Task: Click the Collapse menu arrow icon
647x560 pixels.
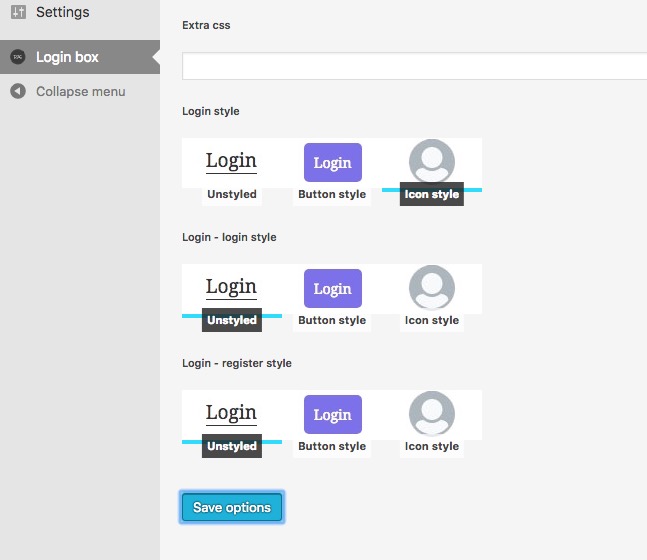Action: click(18, 91)
